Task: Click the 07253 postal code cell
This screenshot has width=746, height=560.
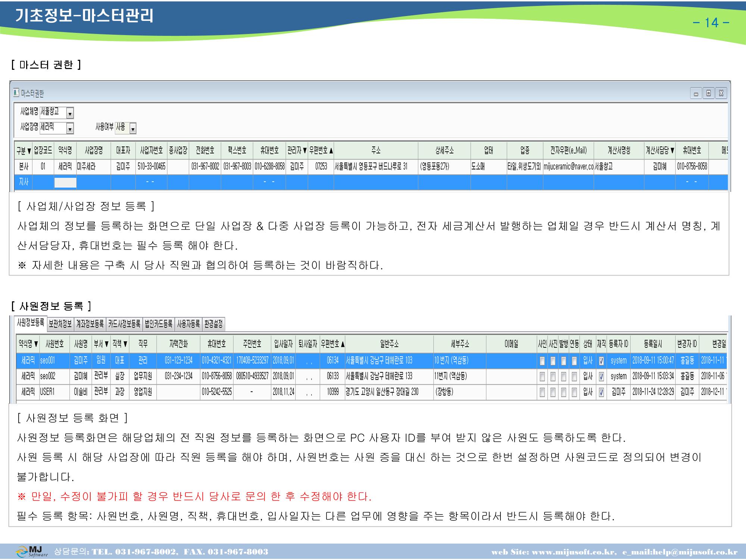Action: pos(321,167)
